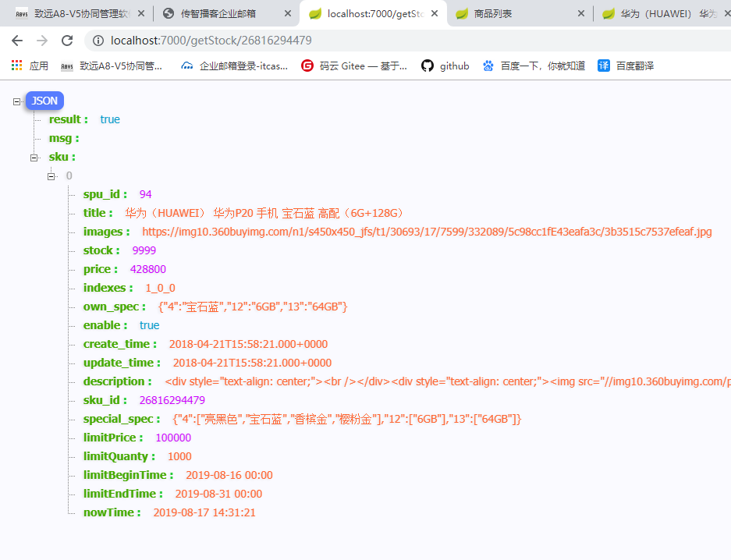Image resolution: width=731 pixels, height=560 pixels.
Task: Click the spu_id value 94
Action: point(145,194)
